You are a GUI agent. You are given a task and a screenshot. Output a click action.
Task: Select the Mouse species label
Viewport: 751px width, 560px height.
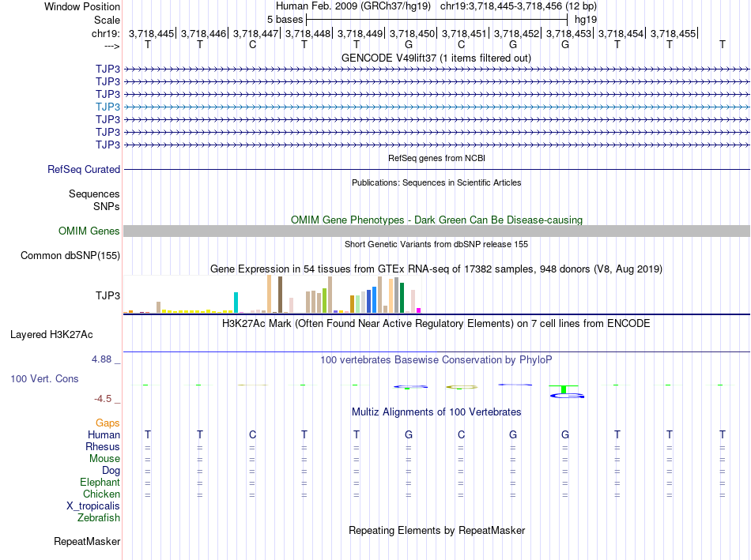coord(104,459)
